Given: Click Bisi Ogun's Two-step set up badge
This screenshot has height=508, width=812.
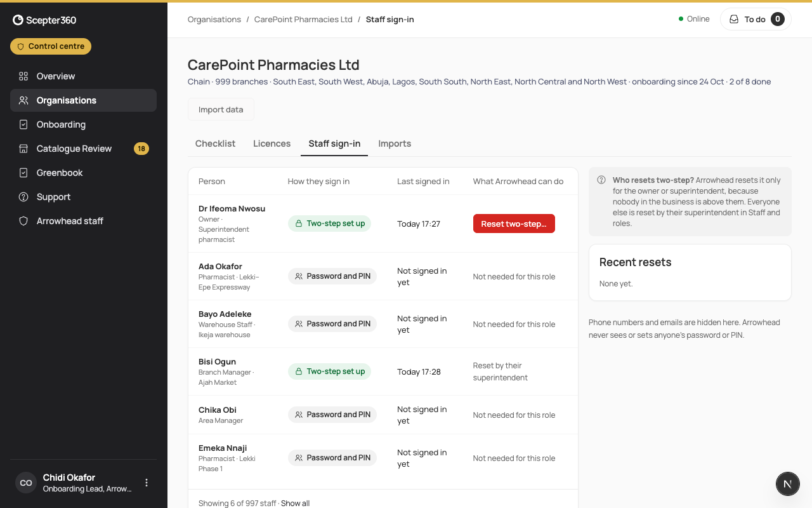Looking at the screenshot, I should (329, 371).
